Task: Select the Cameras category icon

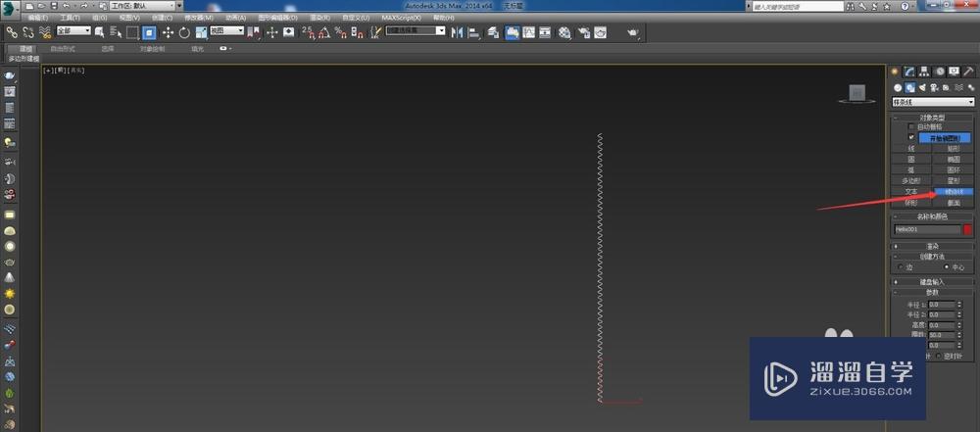Action: [x=934, y=87]
